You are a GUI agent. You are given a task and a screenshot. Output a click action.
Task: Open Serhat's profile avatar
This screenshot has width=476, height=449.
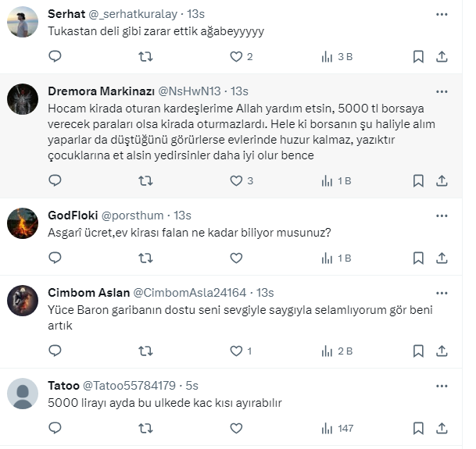click(23, 22)
